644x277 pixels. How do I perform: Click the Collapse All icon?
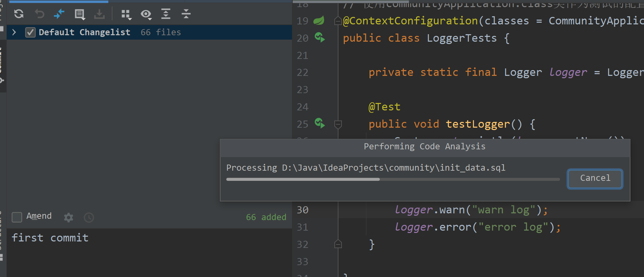click(x=186, y=14)
